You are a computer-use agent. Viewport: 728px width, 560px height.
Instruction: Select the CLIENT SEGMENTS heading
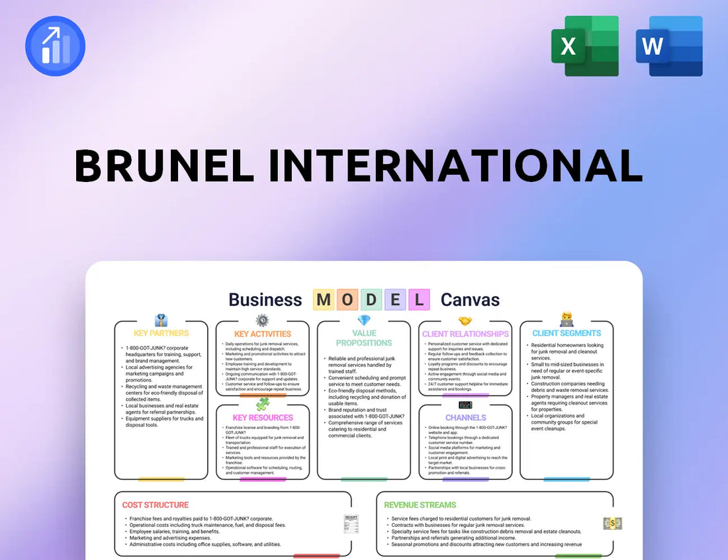(x=567, y=334)
